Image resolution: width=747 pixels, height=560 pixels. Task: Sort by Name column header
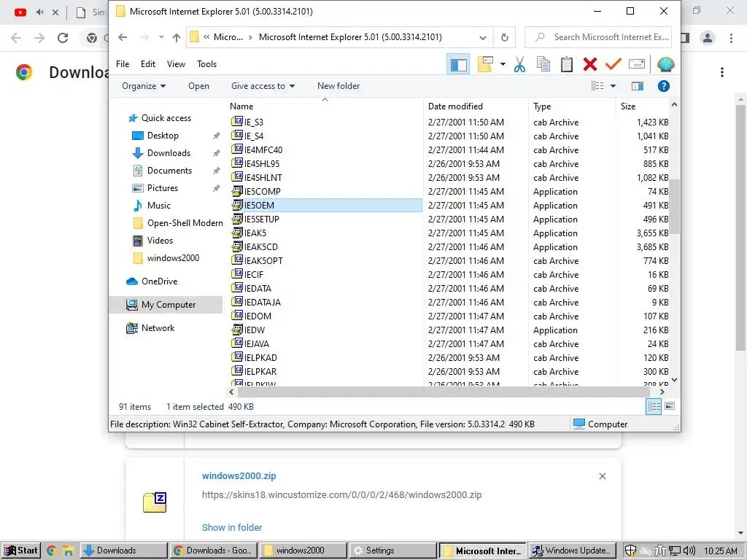pyautogui.click(x=324, y=106)
